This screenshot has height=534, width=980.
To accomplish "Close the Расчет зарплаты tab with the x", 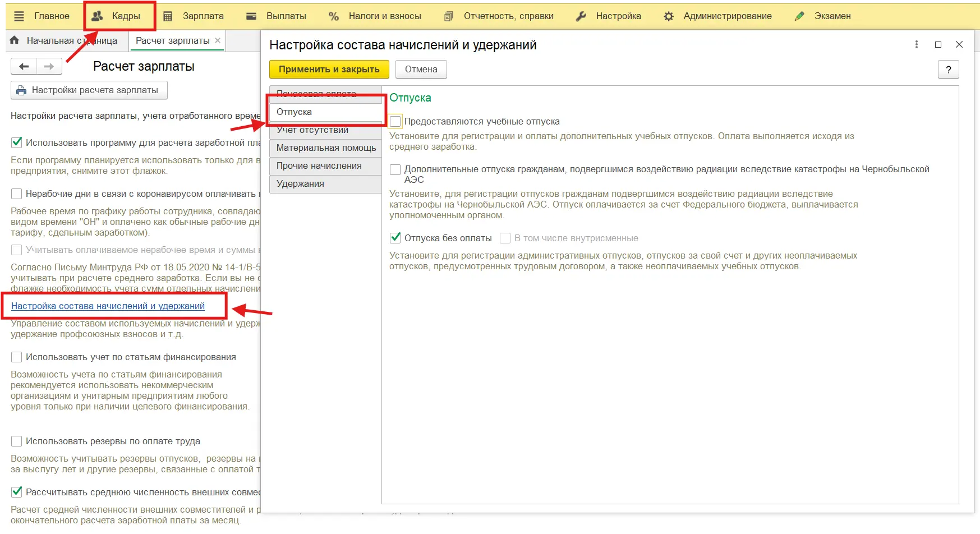I will 218,40.
